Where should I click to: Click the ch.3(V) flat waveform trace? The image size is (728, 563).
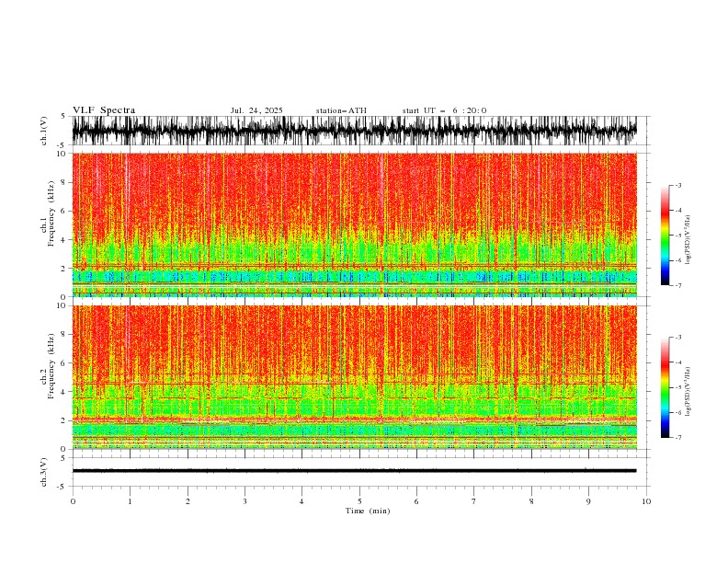(x=354, y=471)
